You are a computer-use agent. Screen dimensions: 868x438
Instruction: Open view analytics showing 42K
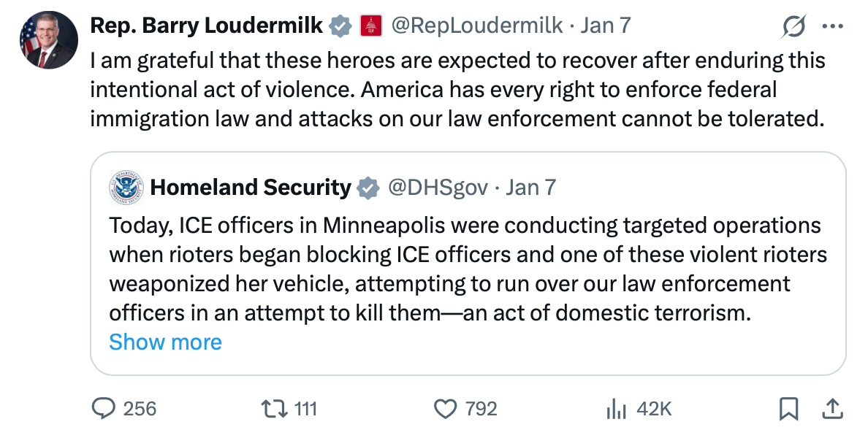616,409
